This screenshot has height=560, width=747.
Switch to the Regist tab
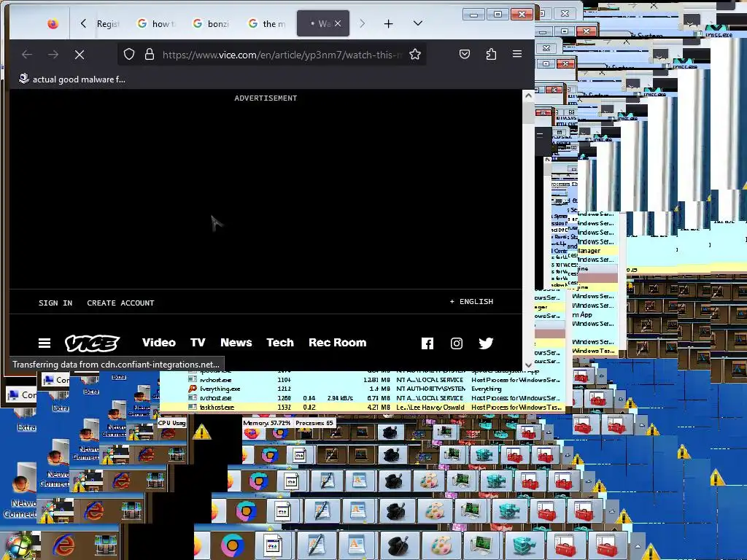tap(108, 23)
